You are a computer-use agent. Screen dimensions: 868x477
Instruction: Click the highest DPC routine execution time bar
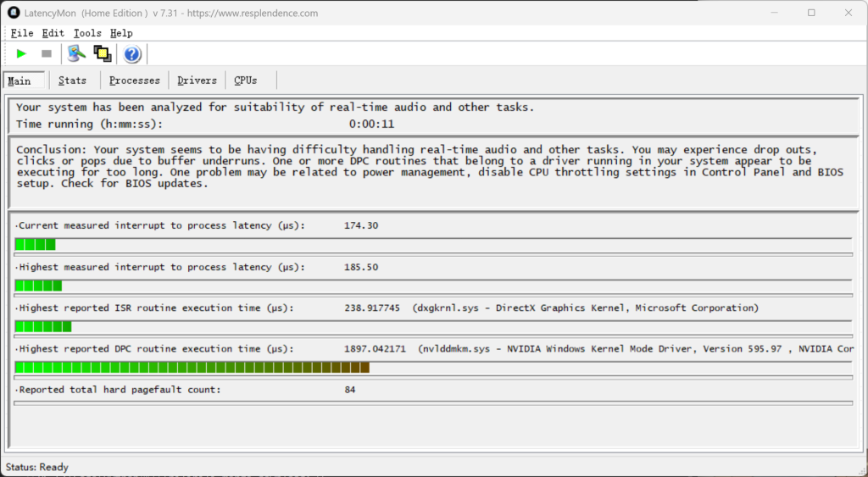click(x=192, y=368)
